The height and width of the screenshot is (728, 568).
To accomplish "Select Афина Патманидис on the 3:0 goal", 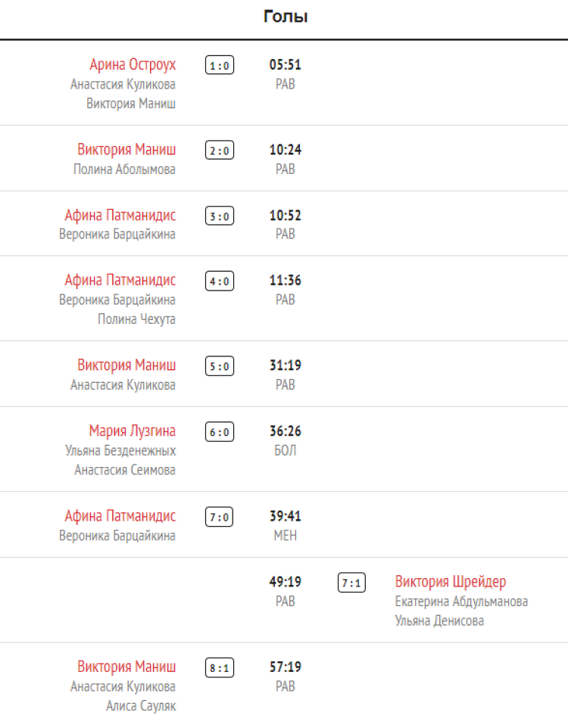I will (x=120, y=215).
